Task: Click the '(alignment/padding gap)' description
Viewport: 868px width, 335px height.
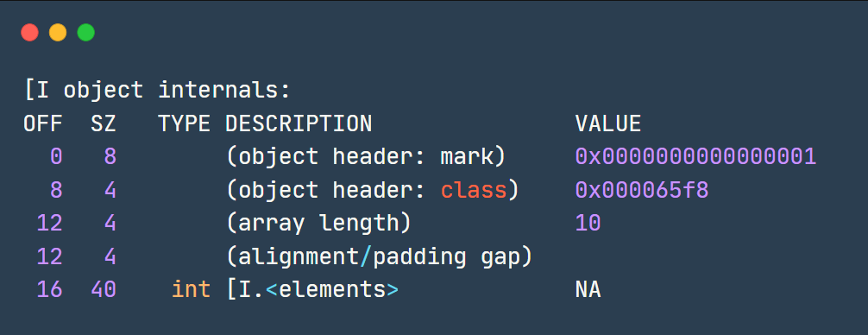Action: 379,256
